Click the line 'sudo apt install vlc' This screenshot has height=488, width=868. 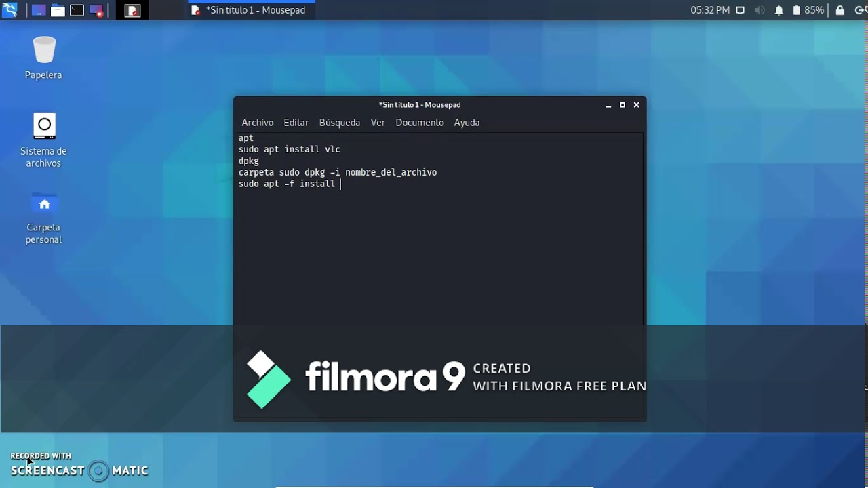pos(289,150)
